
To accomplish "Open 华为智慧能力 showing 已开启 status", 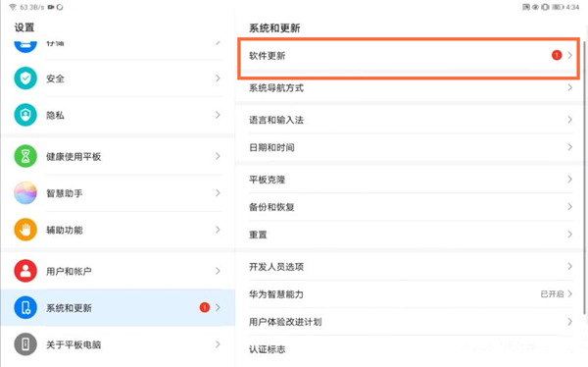I will (x=411, y=294).
